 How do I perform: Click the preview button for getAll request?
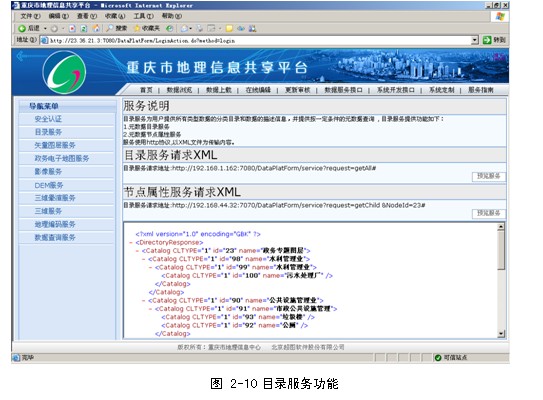(489, 176)
